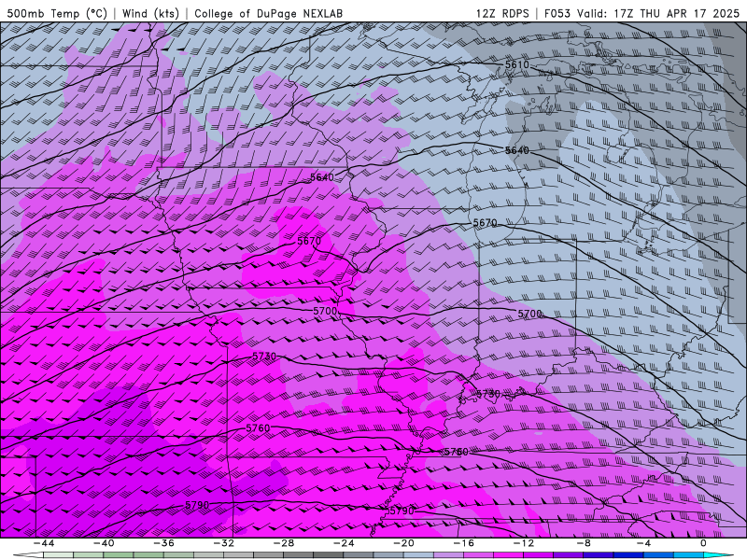Viewport: 747px width, 560px height.
Task: Click the -40 color scale label
Action: (x=104, y=543)
